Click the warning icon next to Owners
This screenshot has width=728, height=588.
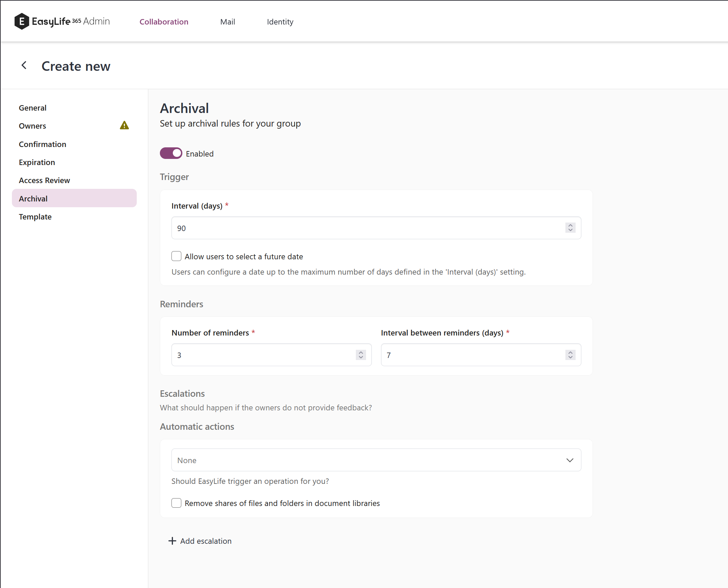124,126
